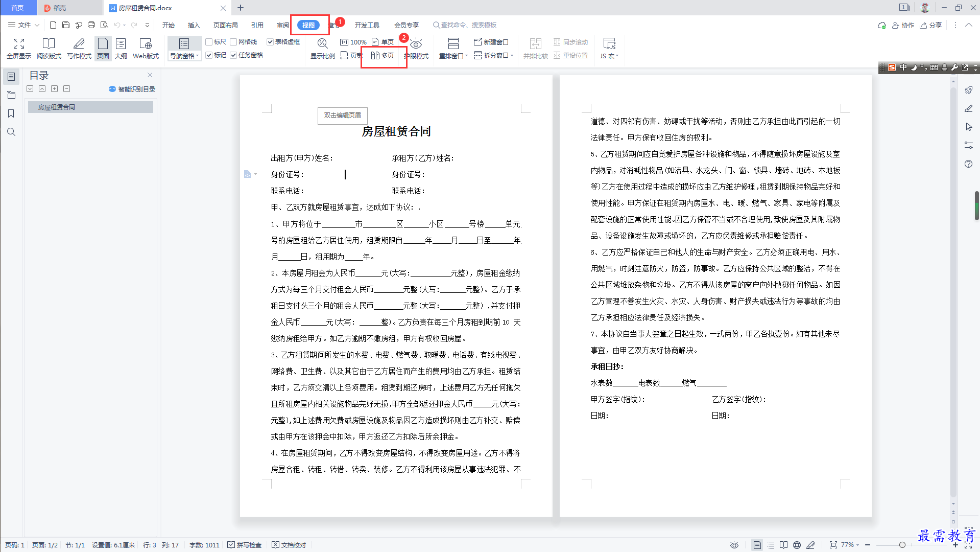
Task: Switch to the Home (首页) tab
Action: point(18,8)
